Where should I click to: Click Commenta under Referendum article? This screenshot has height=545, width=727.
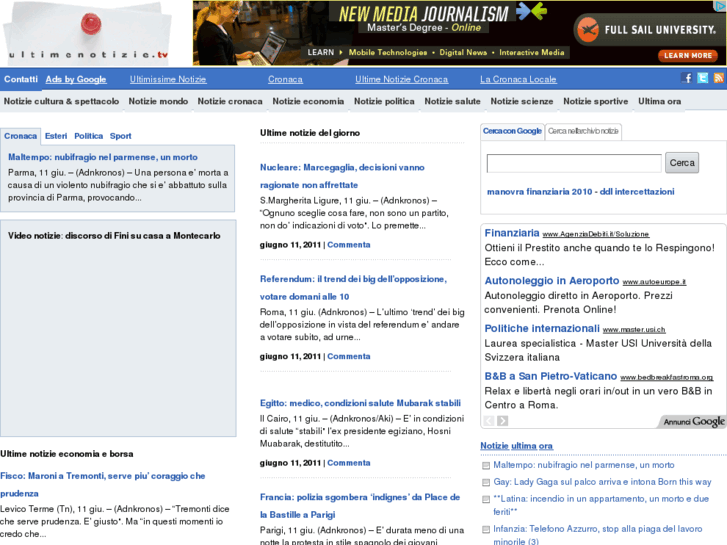(349, 357)
